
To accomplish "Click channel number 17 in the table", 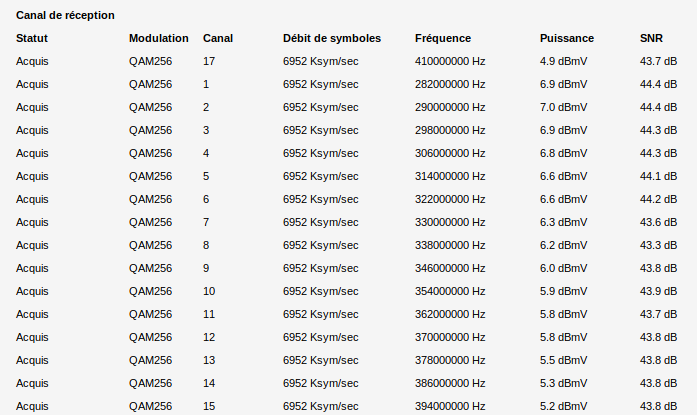I will [209, 61].
